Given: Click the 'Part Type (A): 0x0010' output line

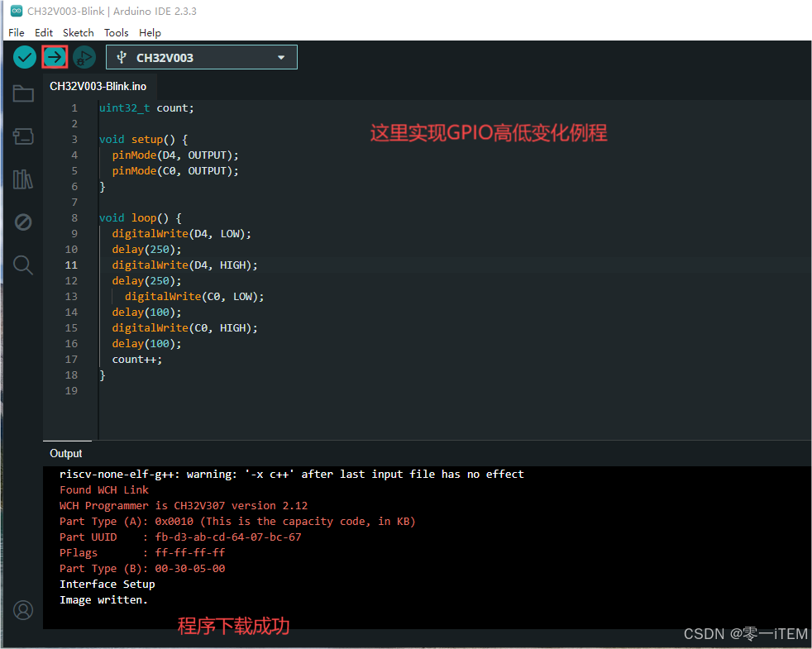Looking at the screenshot, I should [237, 522].
